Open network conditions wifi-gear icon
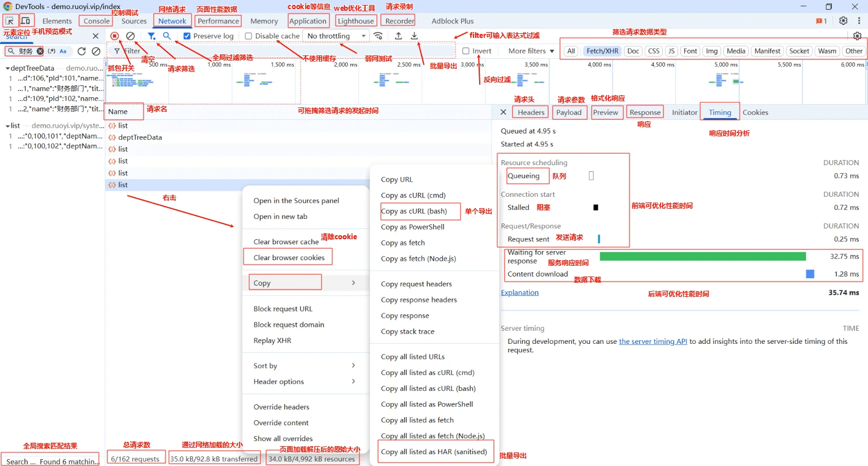 coord(378,36)
